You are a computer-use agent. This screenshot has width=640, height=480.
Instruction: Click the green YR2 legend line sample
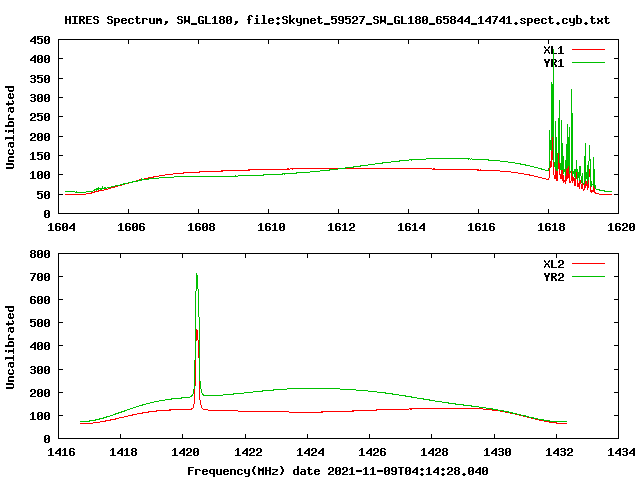pyautogui.click(x=588, y=277)
